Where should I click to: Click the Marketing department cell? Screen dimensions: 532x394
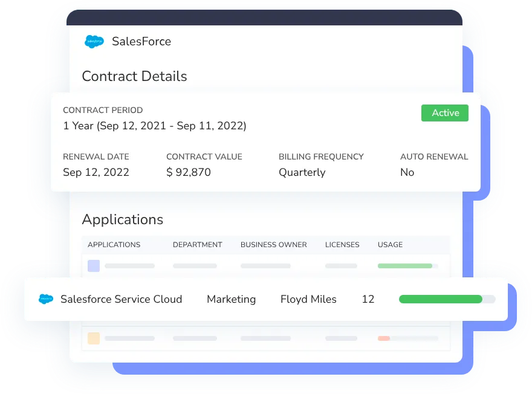[232, 299]
